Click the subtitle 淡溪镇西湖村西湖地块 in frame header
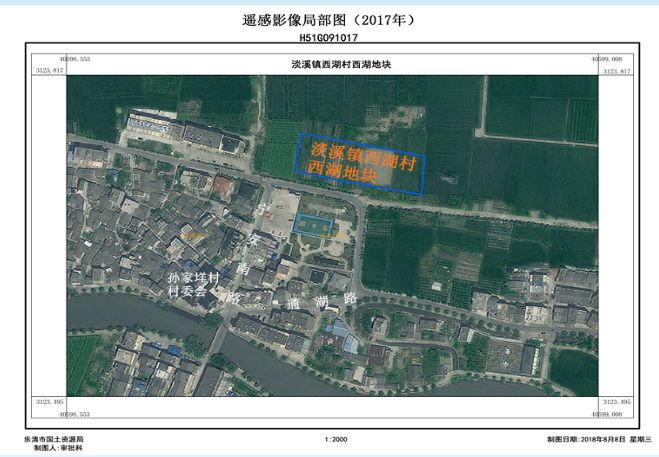This screenshot has width=659, height=457. click(x=329, y=64)
